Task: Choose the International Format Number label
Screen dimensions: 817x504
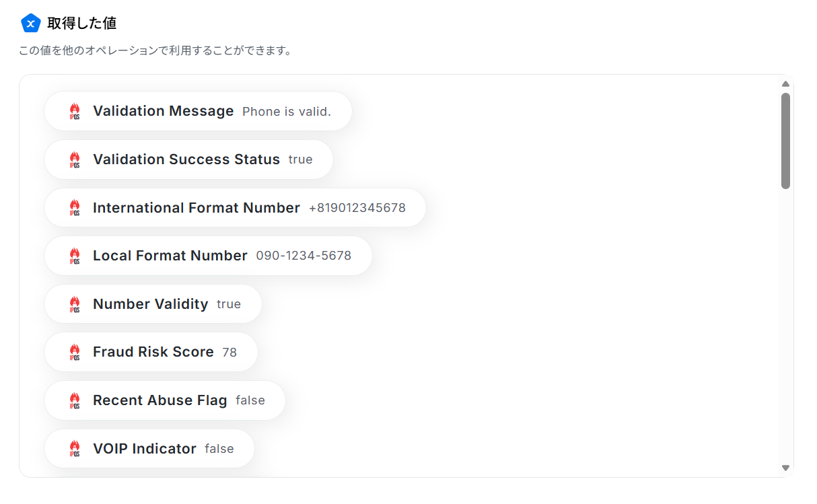Action: point(196,208)
